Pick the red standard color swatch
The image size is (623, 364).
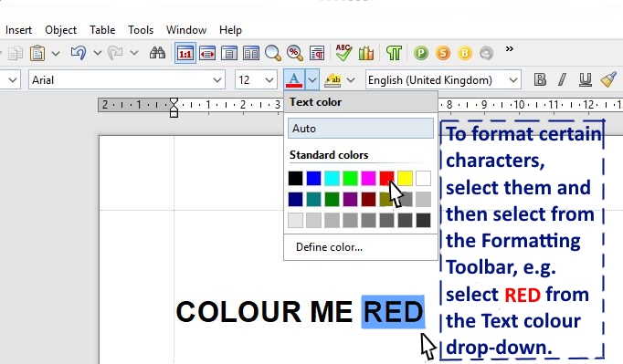[x=386, y=178]
